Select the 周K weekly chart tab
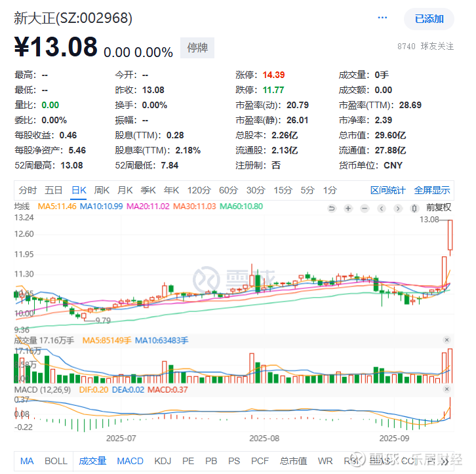Screen dimensions: 476x474 point(102,190)
